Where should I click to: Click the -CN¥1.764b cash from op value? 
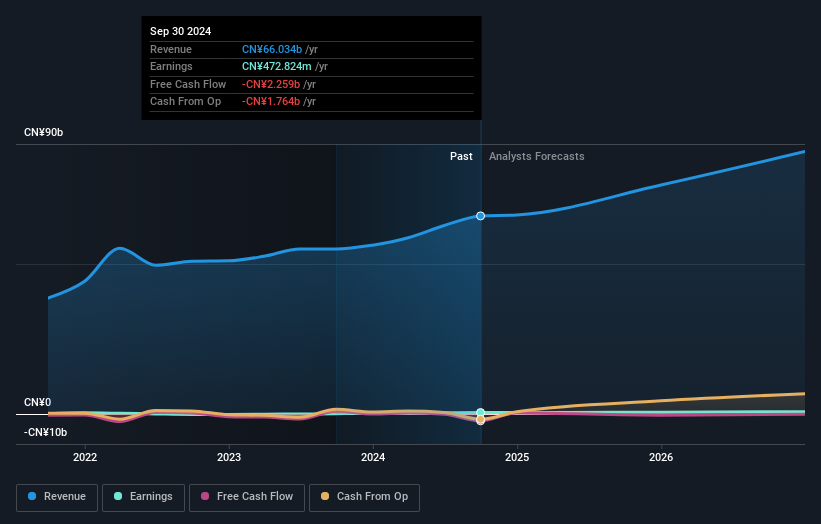pyautogui.click(x=271, y=102)
